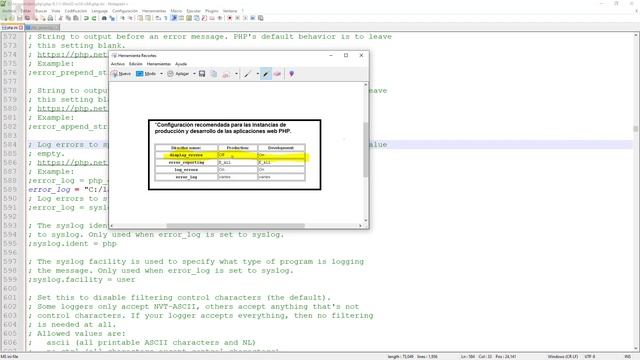Image resolution: width=640 pixels, height=360 pixels.
Task: Toggle vertical scroll synchronization icon in Notepad++
Action: pyautogui.click(x=140, y=18)
